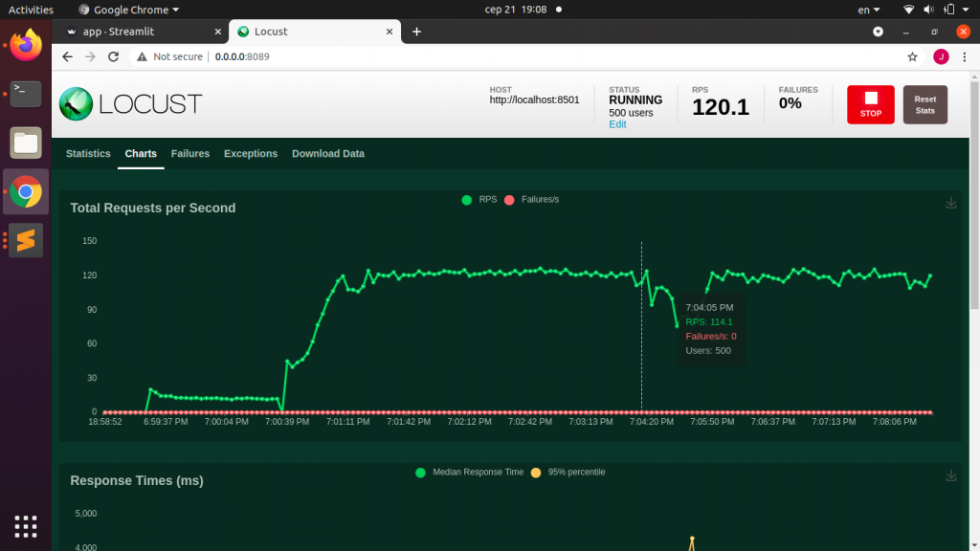Launch Terminal from the dock
The image size is (980, 551).
tap(26, 94)
